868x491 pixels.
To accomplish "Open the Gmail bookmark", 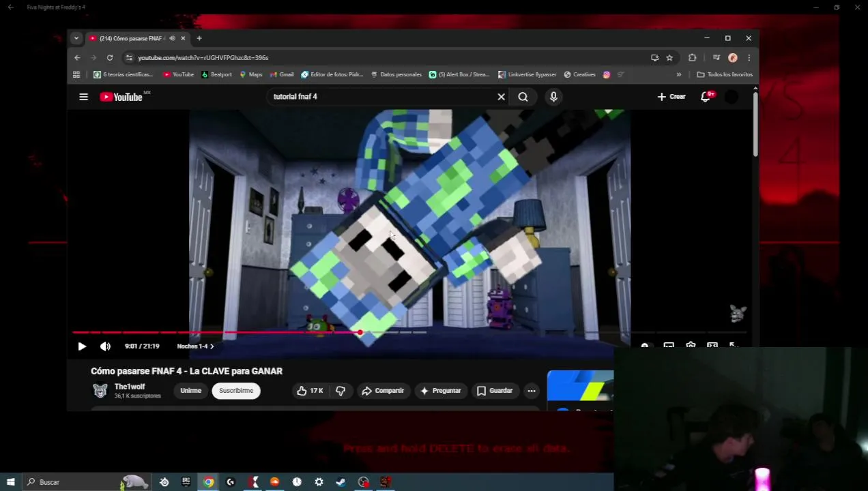I will (282, 74).
